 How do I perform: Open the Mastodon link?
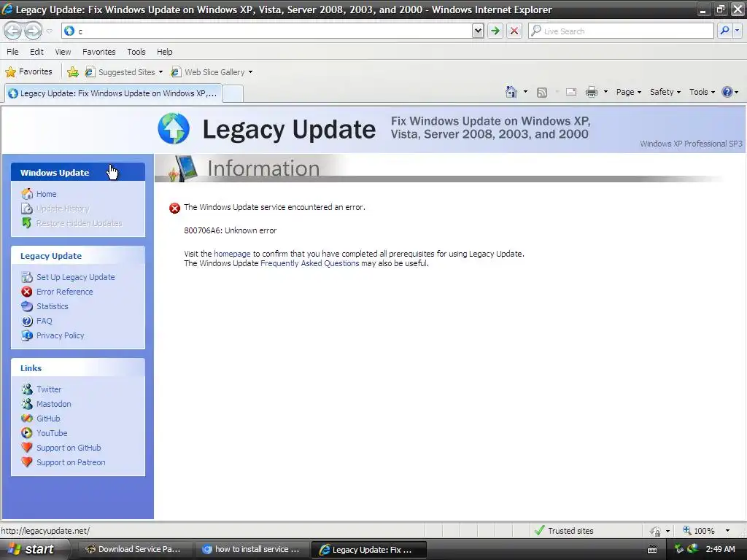[54, 404]
